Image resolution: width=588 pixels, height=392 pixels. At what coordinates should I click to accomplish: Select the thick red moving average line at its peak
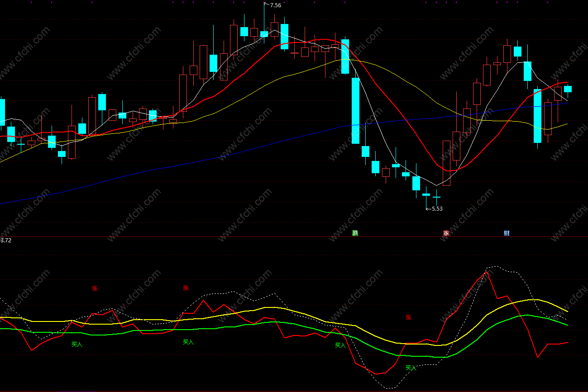(x=322, y=40)
